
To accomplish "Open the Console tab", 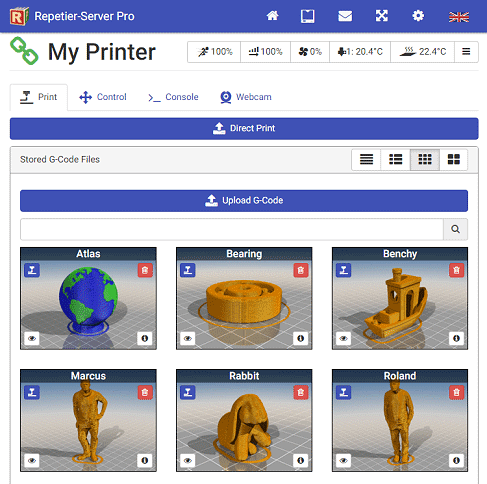I will pos(173,97).
